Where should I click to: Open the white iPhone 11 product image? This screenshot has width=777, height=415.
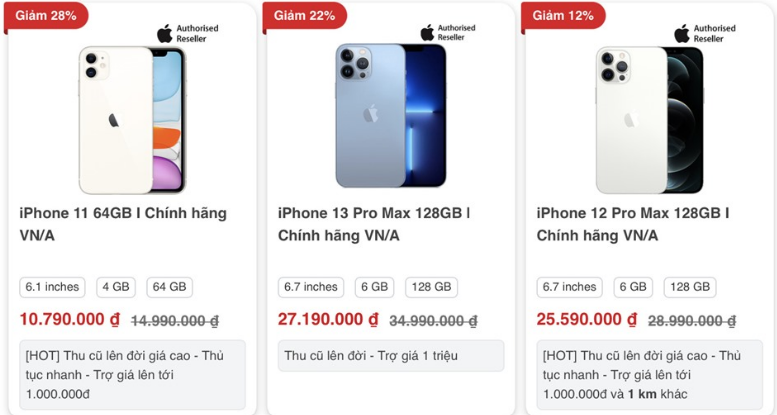click(132, 119)
